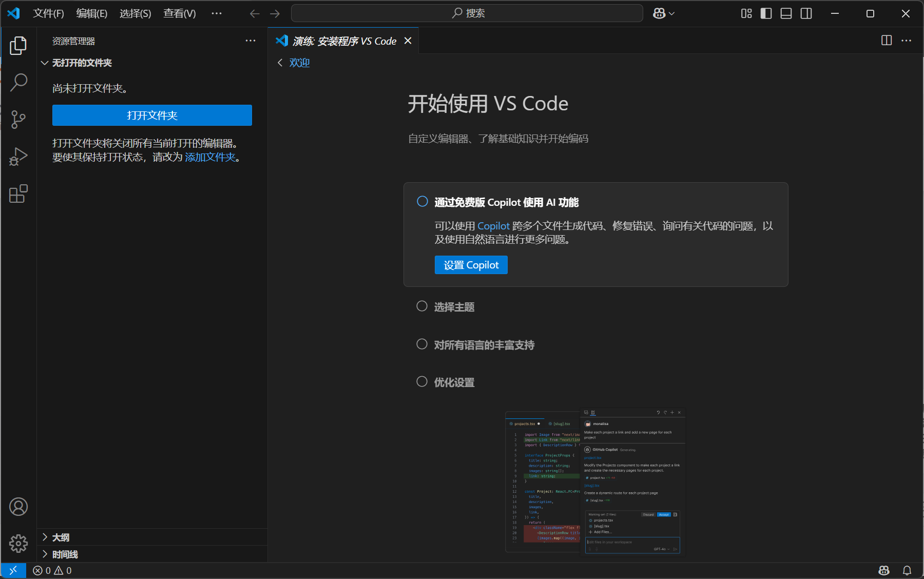Image resolution: width=924 pixels, height=579 pixels.
Task: Open Run and Debug view
Action: (18, 157)
